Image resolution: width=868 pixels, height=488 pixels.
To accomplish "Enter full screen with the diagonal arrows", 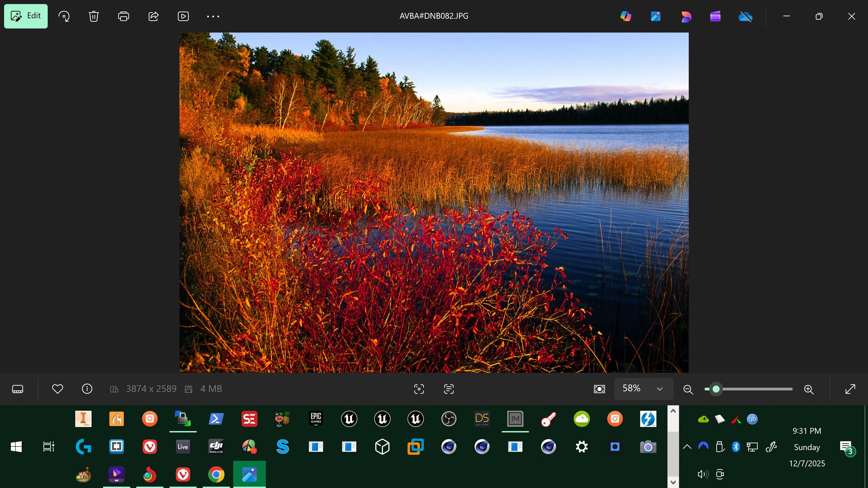I will coord(850,389).
